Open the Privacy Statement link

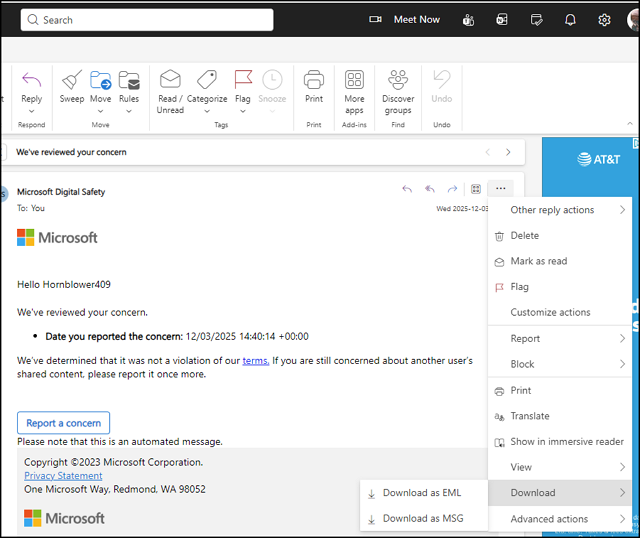[x=63, y=476]
